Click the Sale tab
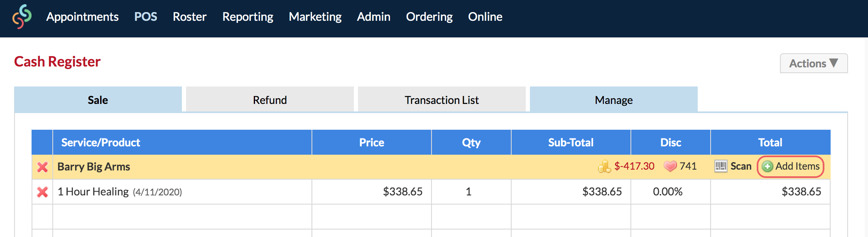This screenshot has height=237, width=868. coord(98,100)
